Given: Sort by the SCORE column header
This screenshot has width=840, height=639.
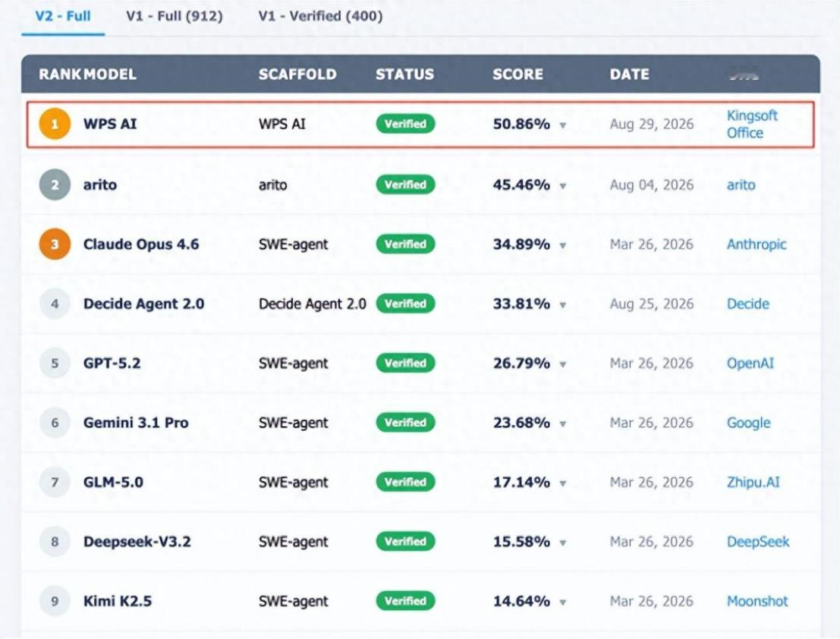Looking at the screenshot, I should pos(518,74).
